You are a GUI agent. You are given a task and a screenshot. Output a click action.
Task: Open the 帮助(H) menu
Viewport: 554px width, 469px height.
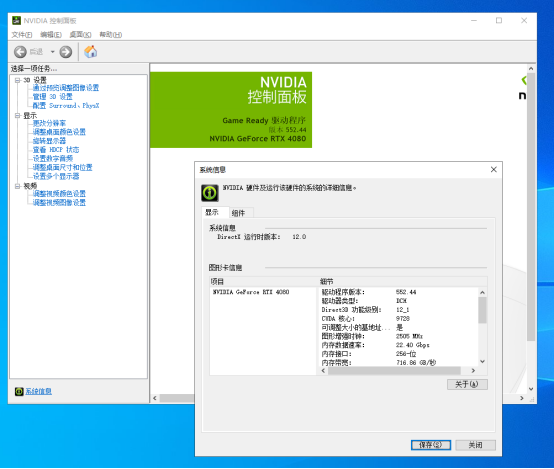click(111, 35)
